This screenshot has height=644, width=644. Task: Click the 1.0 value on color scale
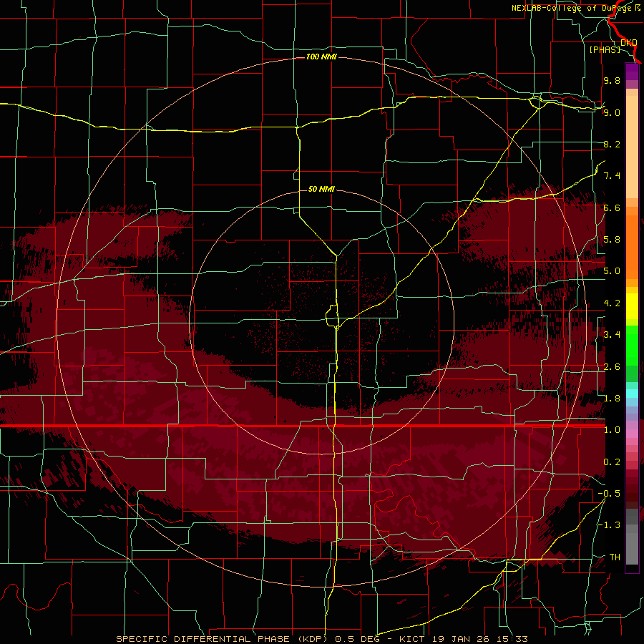point(612,430)
